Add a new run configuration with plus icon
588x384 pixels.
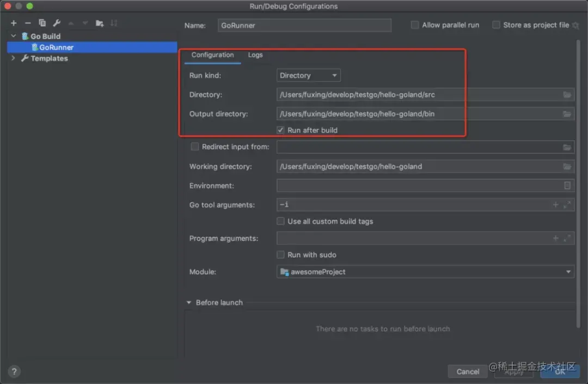(14, 23)
